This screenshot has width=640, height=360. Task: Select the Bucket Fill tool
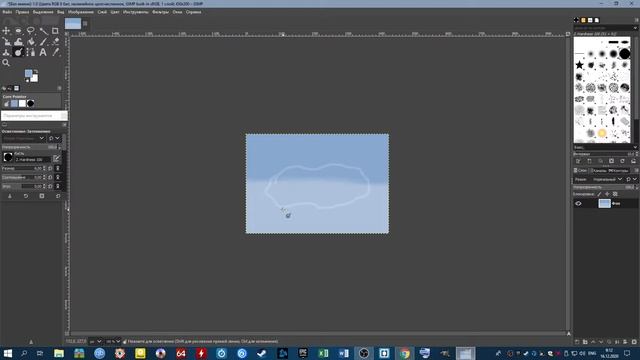click(x=31, y=42)
